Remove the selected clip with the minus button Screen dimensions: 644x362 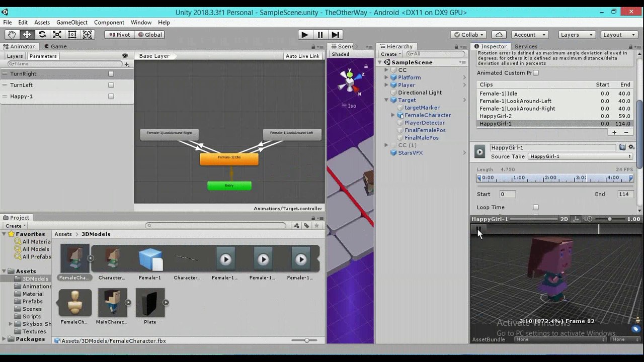(x=626, y=132)
